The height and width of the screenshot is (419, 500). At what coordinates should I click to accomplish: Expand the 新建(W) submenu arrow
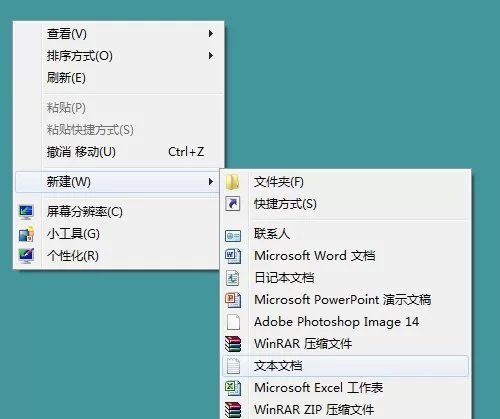click(211, 182)
